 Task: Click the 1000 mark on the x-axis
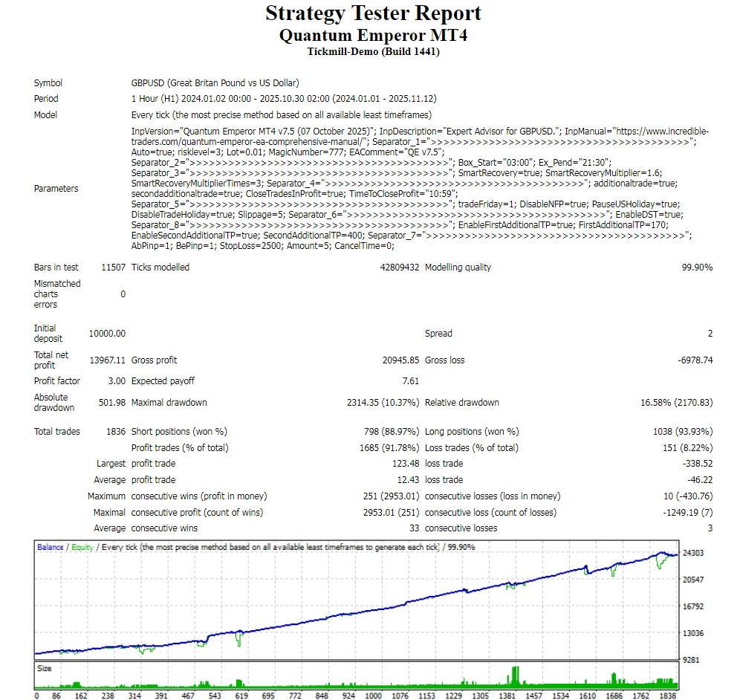374,696
